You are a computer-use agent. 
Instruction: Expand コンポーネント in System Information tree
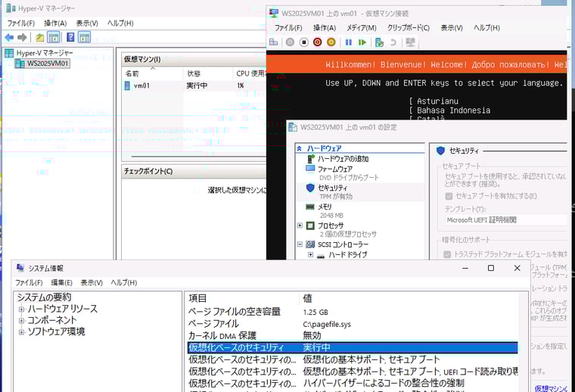tap(22, 321)
